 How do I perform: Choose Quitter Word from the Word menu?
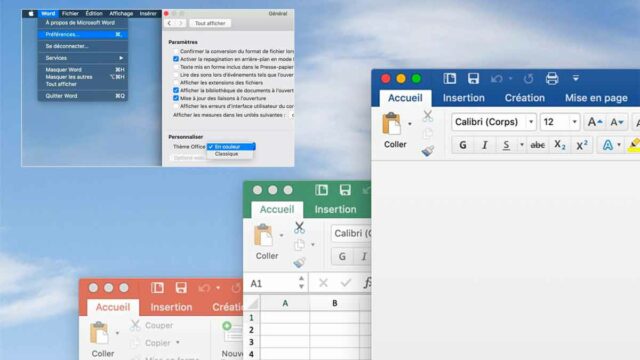pyautogui.click(x=83, y=96)
